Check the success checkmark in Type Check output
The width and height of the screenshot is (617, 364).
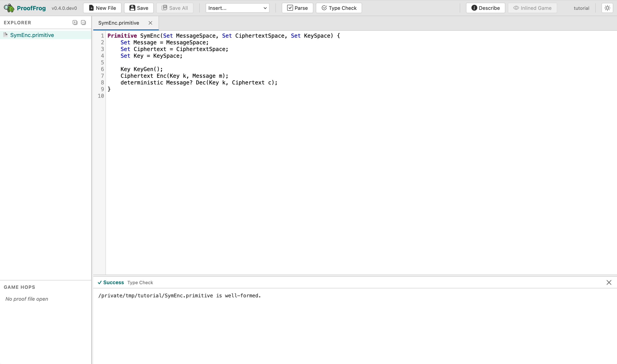100,283
